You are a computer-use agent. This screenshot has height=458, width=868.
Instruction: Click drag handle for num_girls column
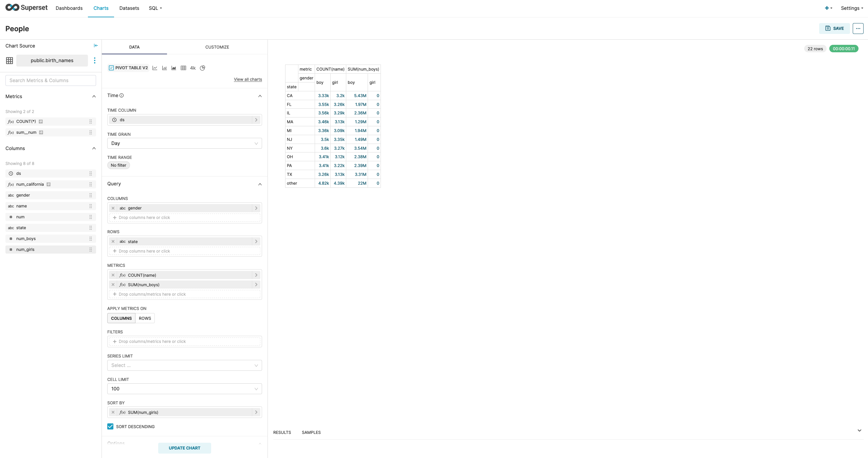point(91,250)
